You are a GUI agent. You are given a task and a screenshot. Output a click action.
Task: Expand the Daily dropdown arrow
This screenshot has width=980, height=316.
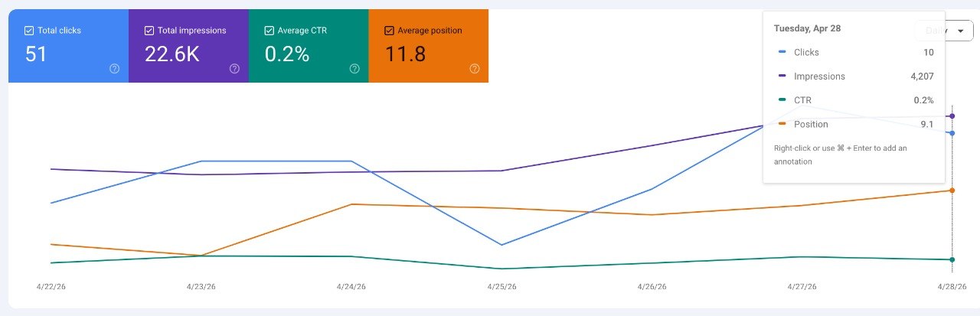(960, 31)
